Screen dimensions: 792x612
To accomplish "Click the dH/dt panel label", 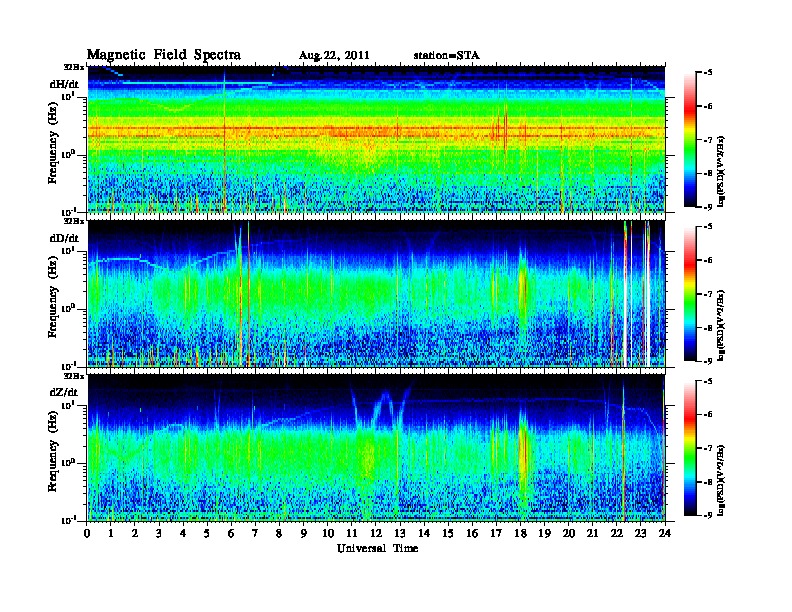I will (64, 84).
